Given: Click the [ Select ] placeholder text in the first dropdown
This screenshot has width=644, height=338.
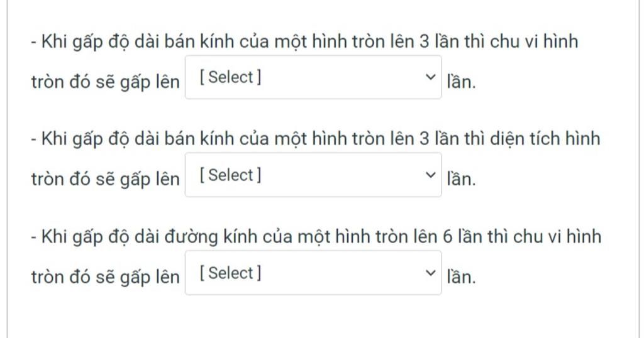Looking at the screenshot, I should pyautogui.click(x=230, y=77).
